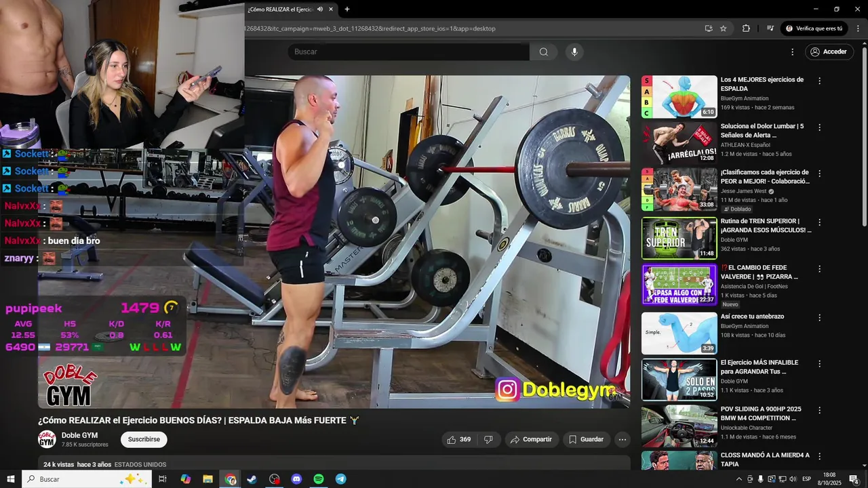The image size is (868, 488).
Task: Open Telegram from the taskbar
Action: (341, 479)
